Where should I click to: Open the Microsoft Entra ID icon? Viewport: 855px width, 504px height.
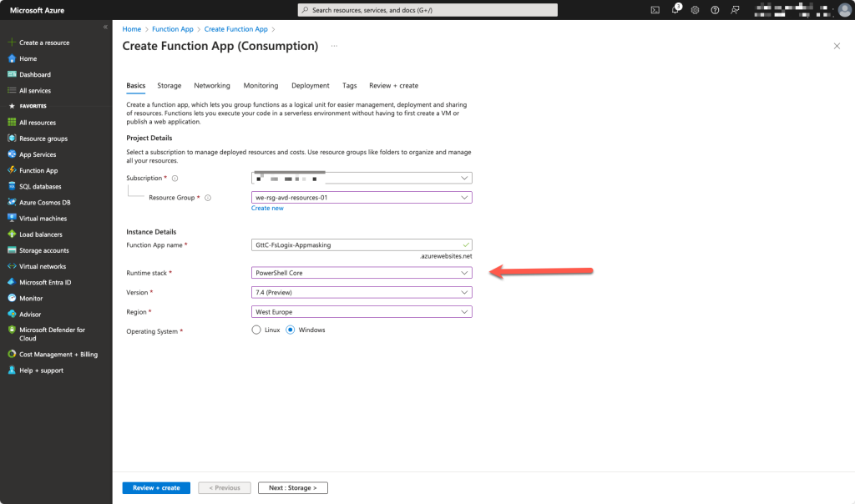click(x=12, y=282)
